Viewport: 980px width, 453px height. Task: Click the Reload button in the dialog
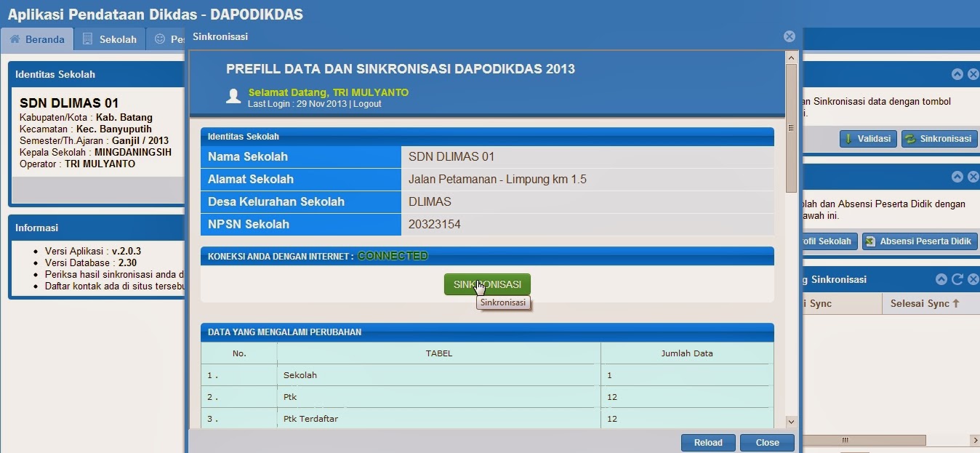click(708, 442)
